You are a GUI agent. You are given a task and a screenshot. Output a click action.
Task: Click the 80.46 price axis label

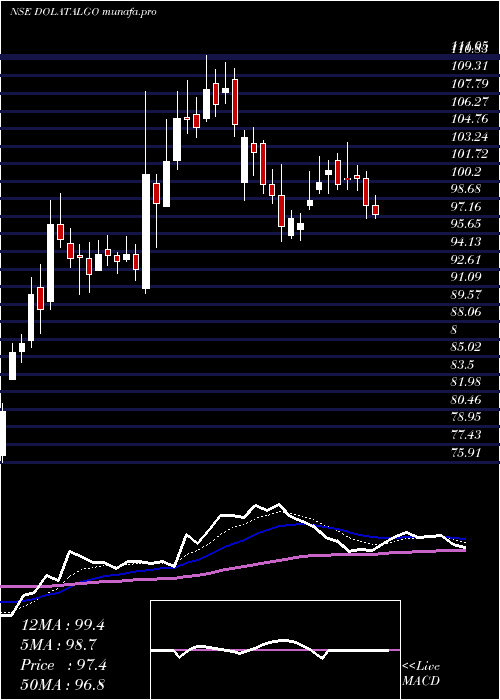point(466,400)
